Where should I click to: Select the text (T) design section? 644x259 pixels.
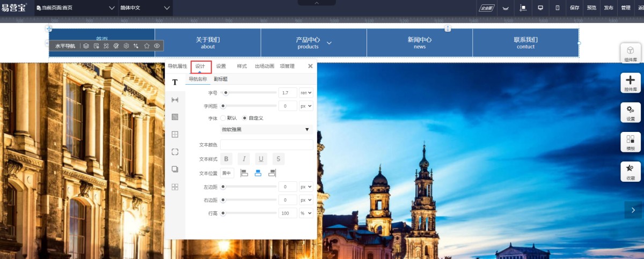click(174, 83)
